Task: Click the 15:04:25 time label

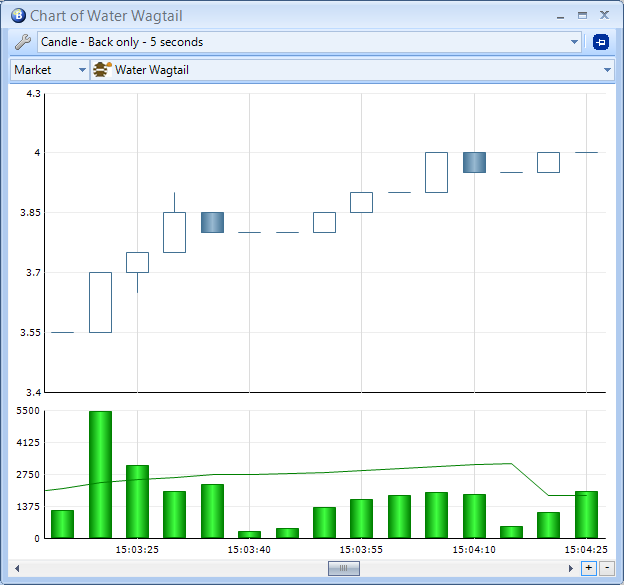Action: coord(586,550)
